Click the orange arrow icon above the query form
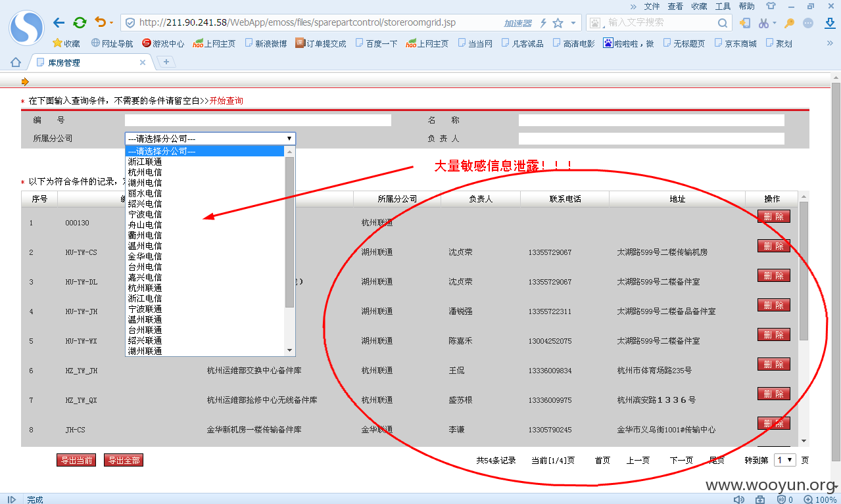 (25, 81)
